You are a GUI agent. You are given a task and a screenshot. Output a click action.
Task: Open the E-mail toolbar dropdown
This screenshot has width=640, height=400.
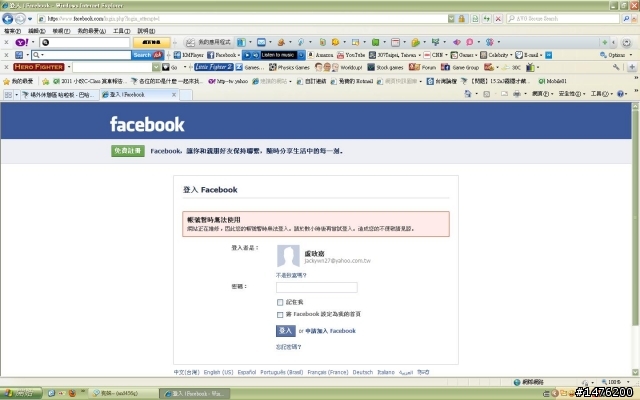click(x=541, y=55)
